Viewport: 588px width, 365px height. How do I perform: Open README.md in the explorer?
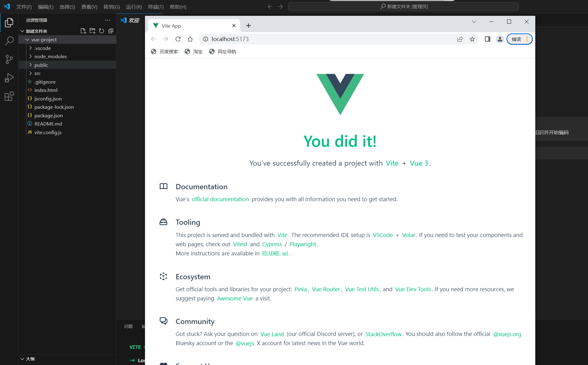(67, 124)
